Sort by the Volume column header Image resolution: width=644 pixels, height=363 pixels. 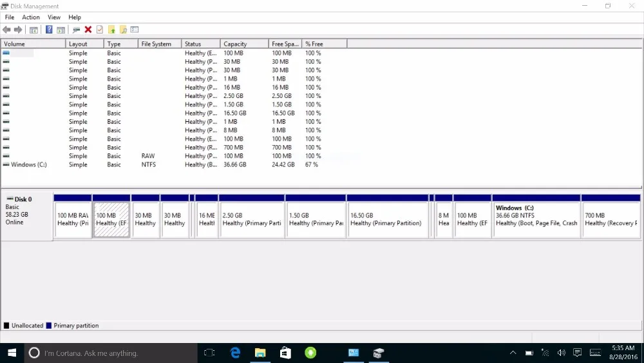(x=33, y=44)
